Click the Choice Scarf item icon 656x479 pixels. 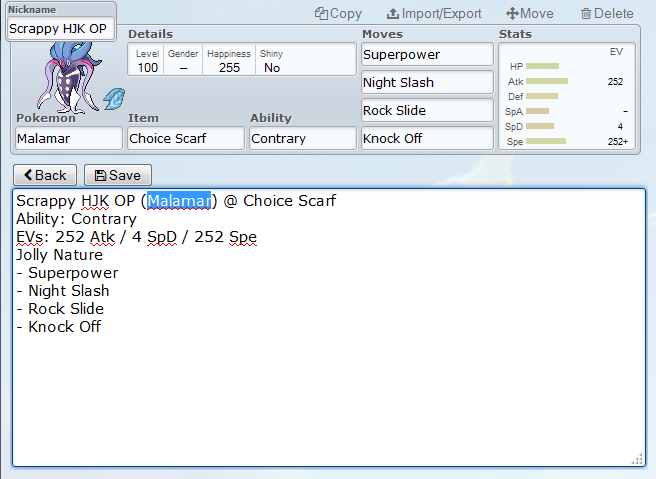tap(114, 99)
